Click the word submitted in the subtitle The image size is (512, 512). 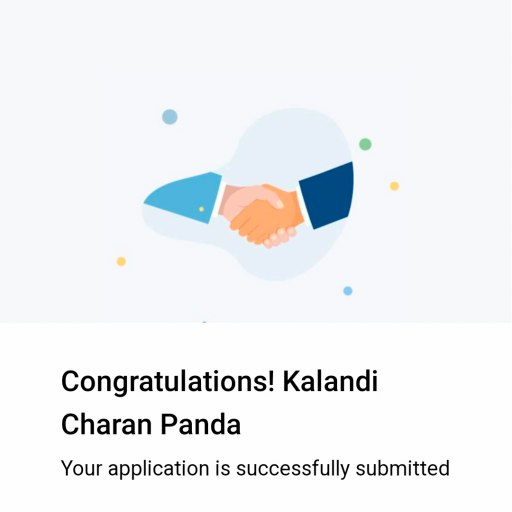click(x=403, y=468)
